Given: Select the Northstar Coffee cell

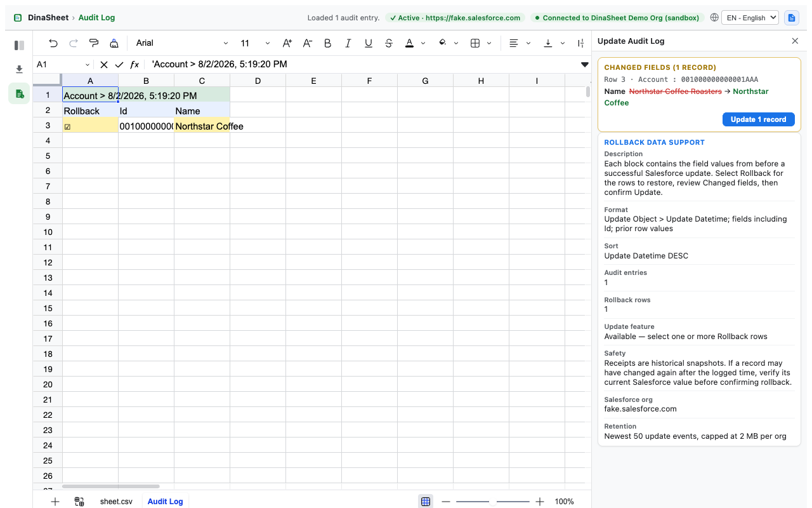Looking at the screenshot, I should tap(202, 126).
